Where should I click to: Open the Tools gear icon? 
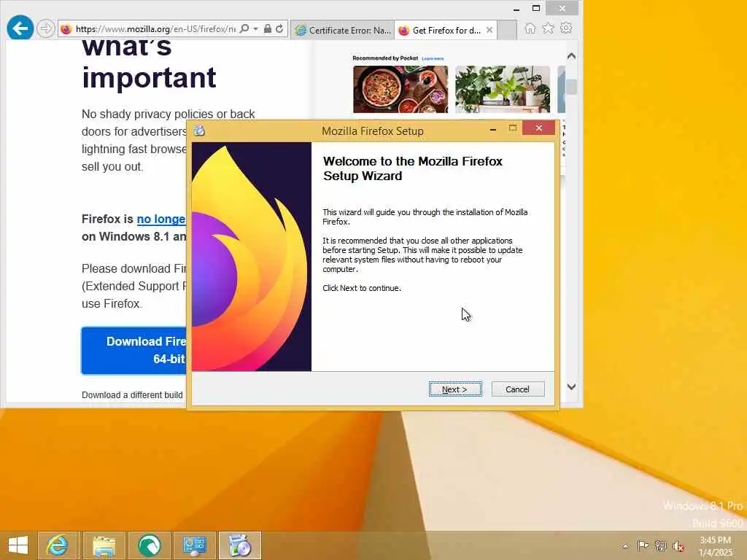pyautogui.click(x=566, y=28)
